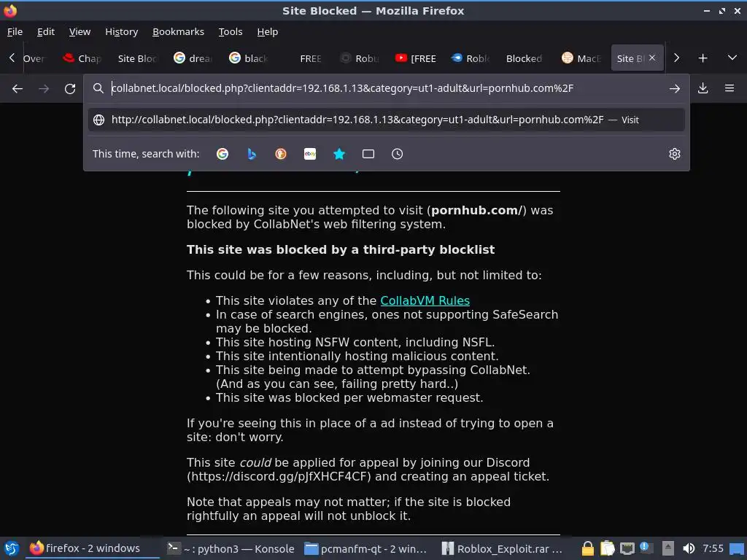
Task: Switch to the Robu tab
Action: point(359,58)
